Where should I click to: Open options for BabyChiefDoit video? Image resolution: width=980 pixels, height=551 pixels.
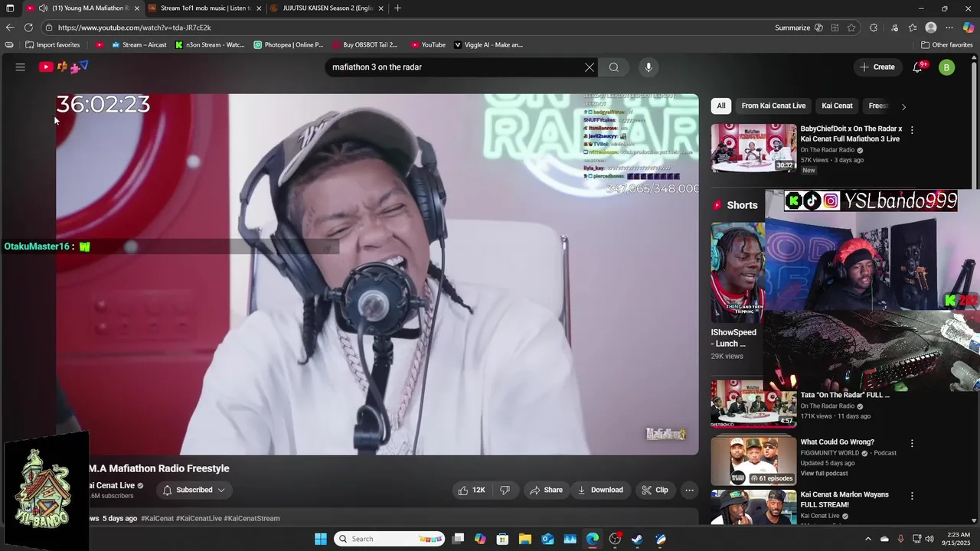click(912, 129)
